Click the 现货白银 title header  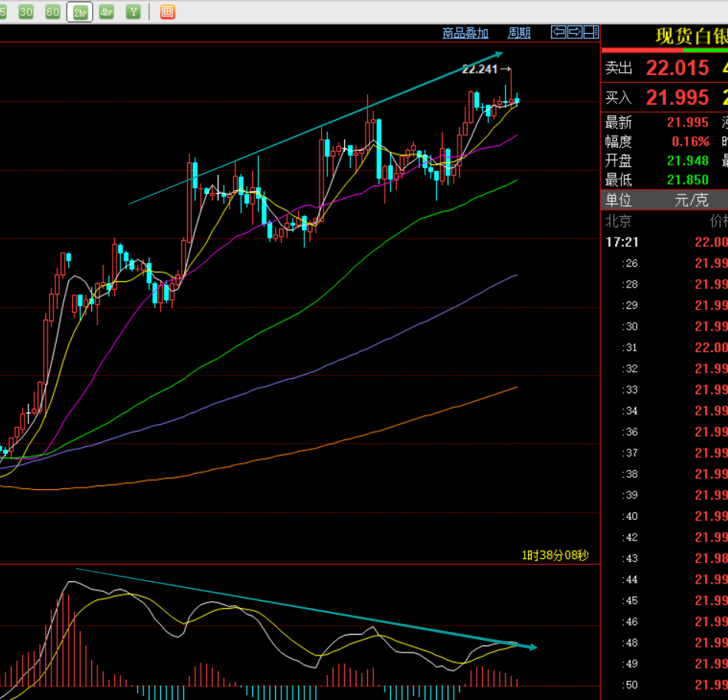click(x=690, y=36)
